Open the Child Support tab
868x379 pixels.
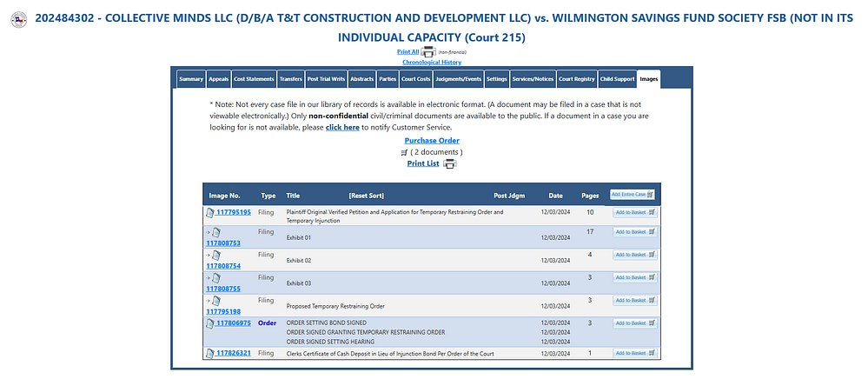(617, 79)
